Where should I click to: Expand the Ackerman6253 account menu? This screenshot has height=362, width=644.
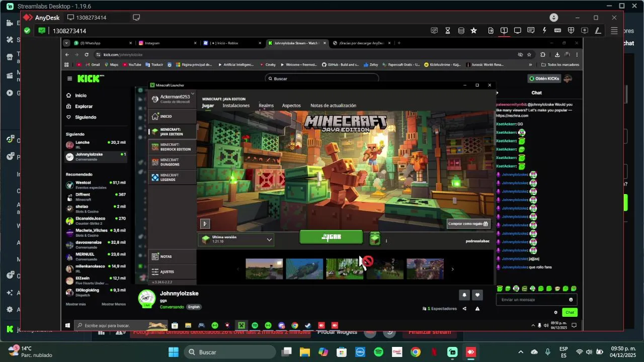point(172,99)
